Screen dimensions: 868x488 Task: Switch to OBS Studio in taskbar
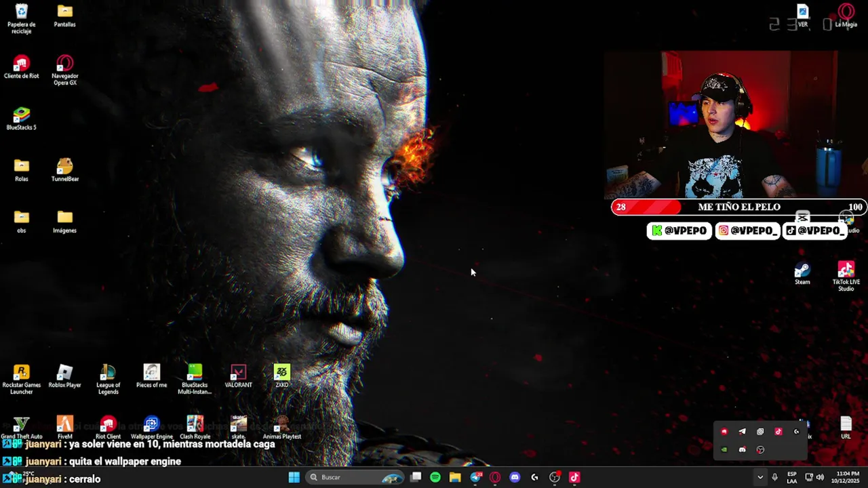(555, 477)
